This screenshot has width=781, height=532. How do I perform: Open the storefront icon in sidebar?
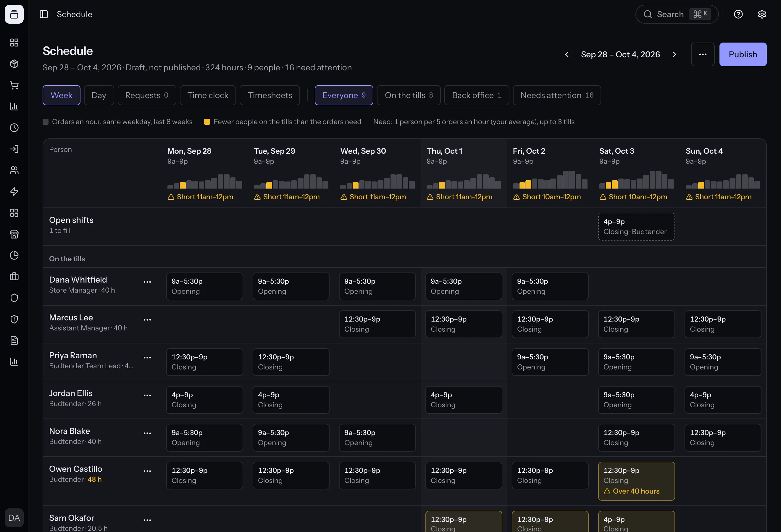pyautogui.click(x=14, y=234)
